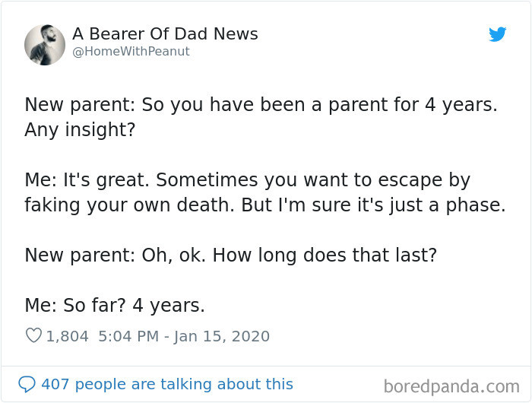Open the 5:04 PM timestamp link
Screen dimensions: 532x403
128,335
